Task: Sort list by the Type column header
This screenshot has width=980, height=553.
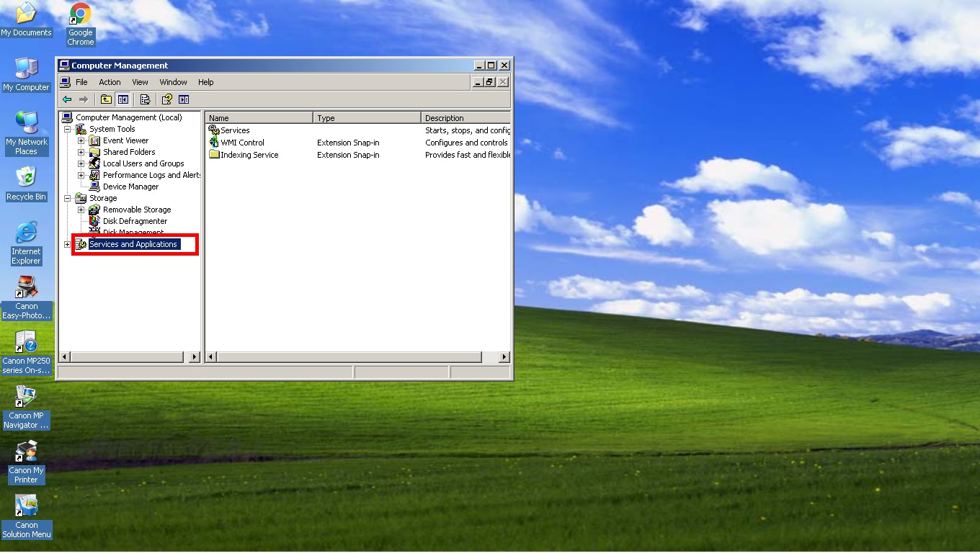Action: (x=367, y=117)
